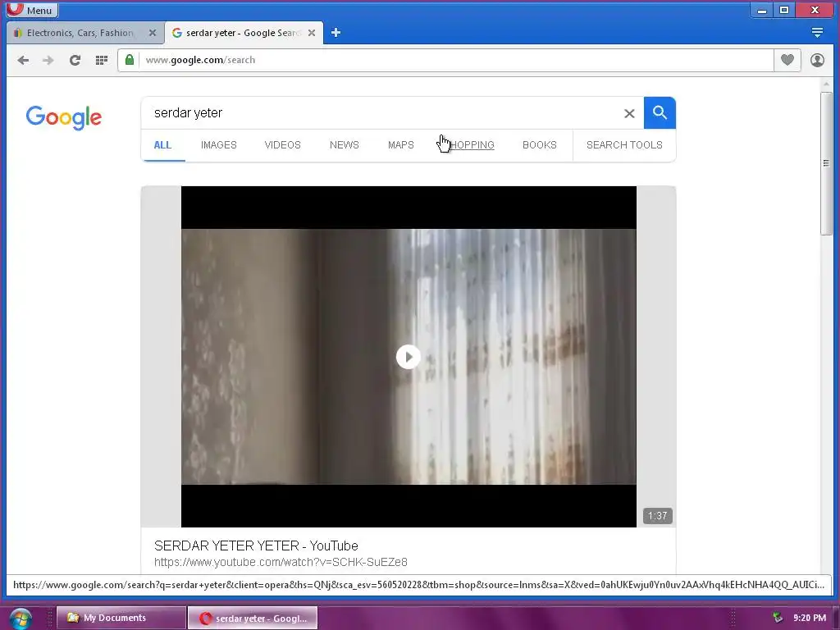Viewport: 840px width, 630px height.
Task: Click the 9:20 PM clock
Action: [810, 618]
